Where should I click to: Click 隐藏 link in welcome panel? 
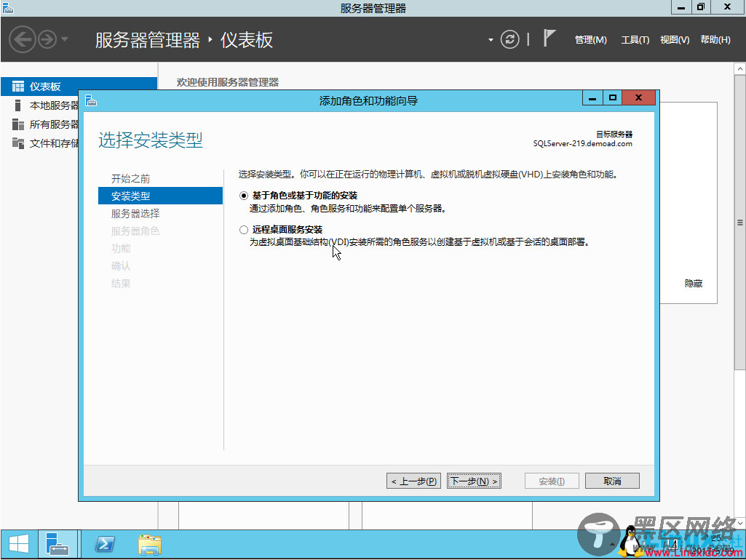click(693, 284)
